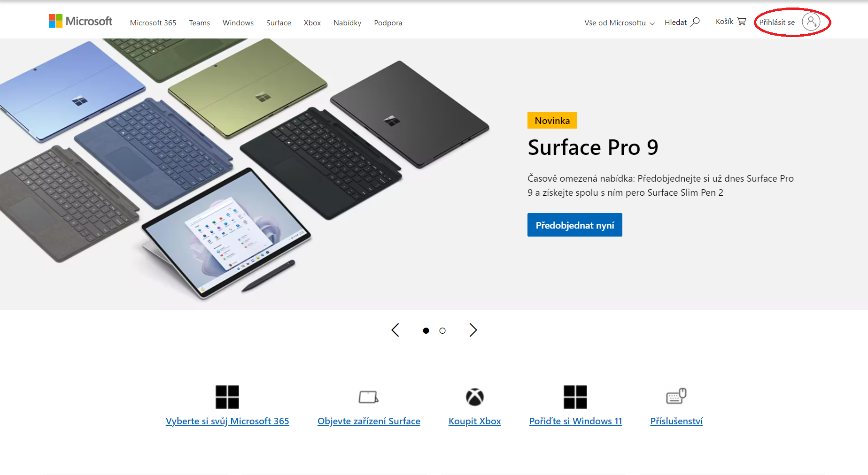Advance to the next carousel slide
The image size is (868, 475).
(473, 330)
